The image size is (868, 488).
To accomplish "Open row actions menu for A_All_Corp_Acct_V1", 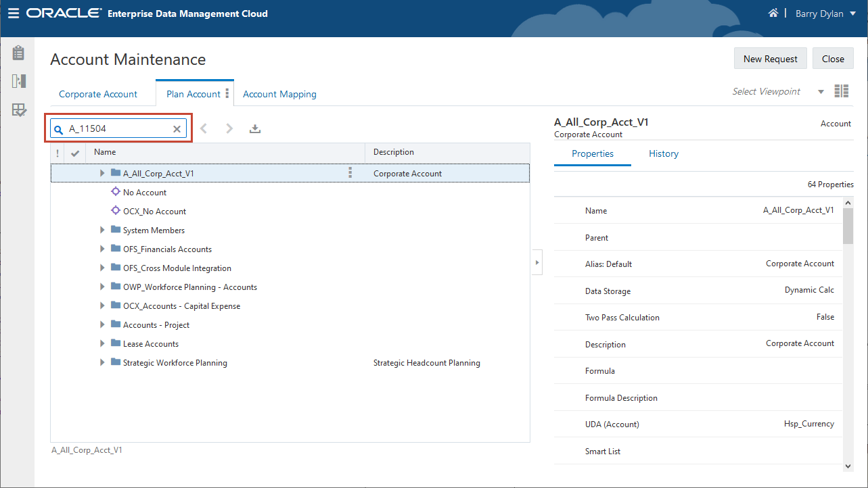I will pyautogui.click(x=350, y=173).
